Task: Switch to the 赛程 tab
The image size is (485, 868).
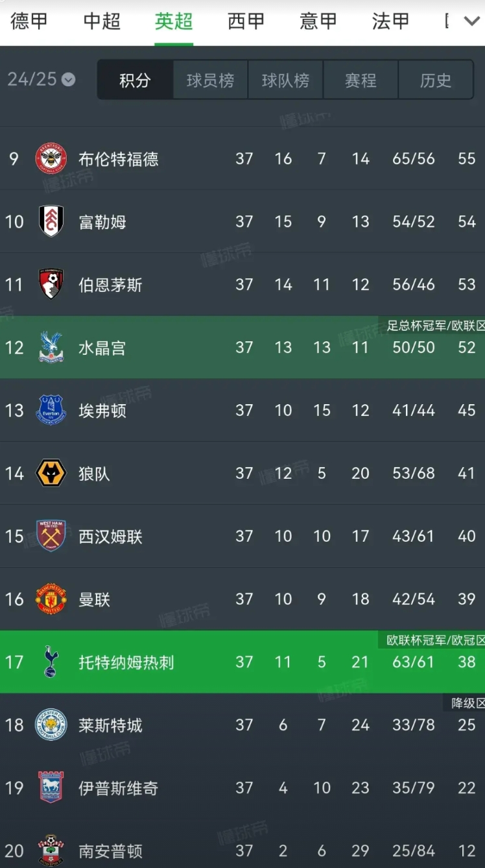Action: (361, 80)
